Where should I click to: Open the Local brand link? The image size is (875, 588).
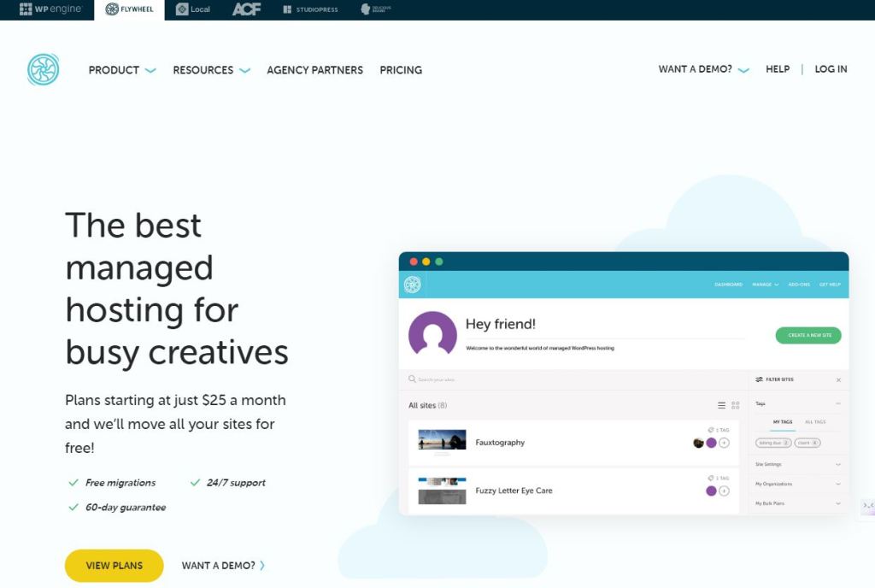[193, 9]
